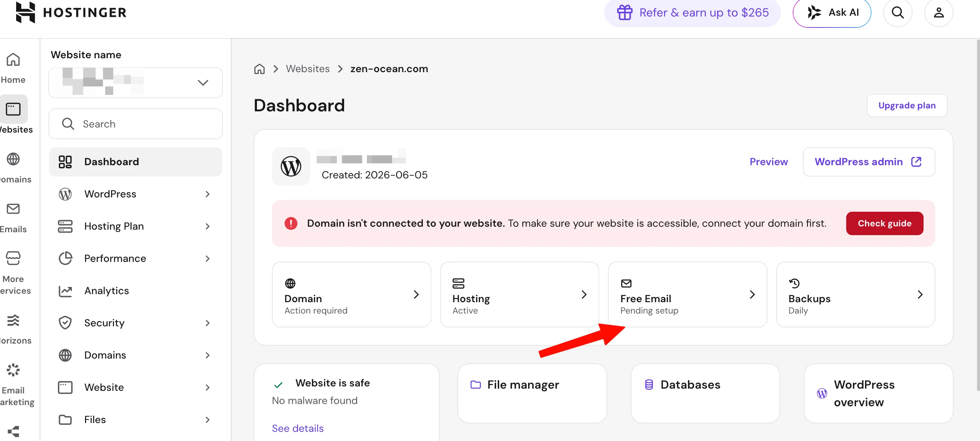Click the zen-ocean.com breadcrumb text

click(389, 69)
